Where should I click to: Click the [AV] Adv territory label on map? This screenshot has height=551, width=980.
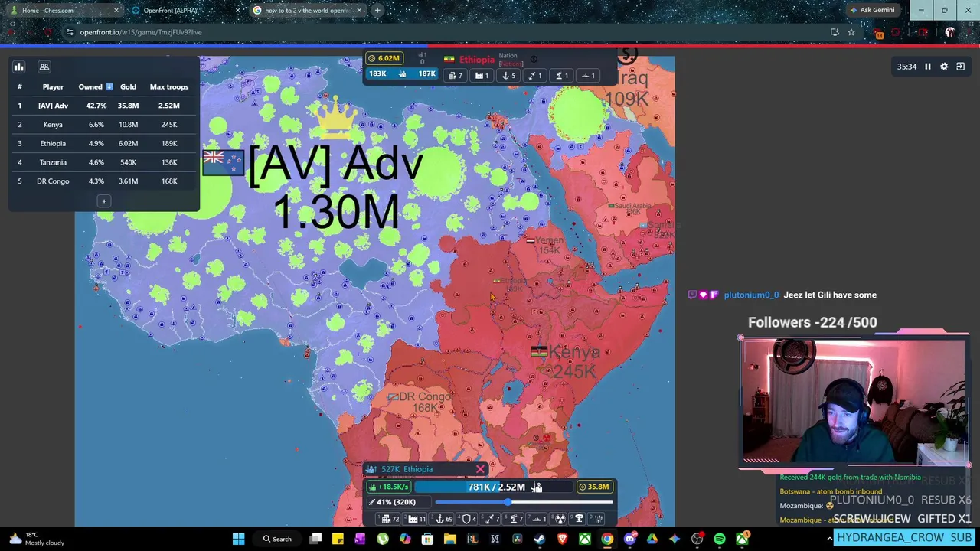click(x=335, y=164)
